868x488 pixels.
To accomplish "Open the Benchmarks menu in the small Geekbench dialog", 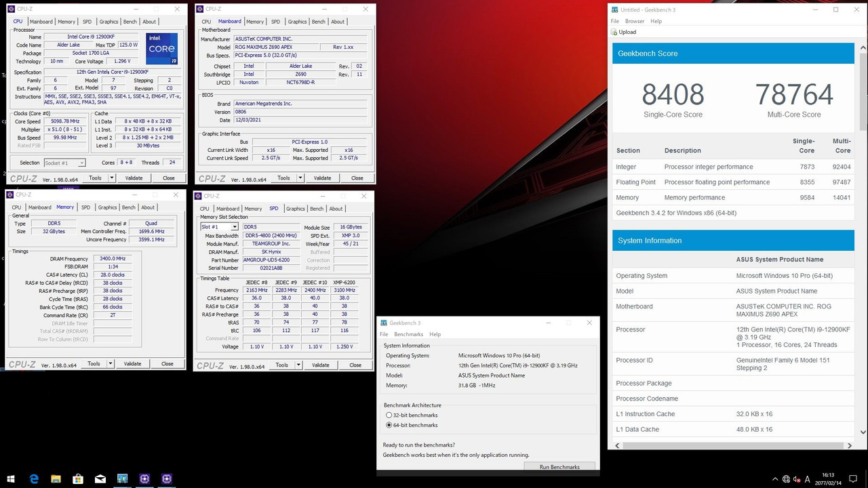I will point(408,334).
